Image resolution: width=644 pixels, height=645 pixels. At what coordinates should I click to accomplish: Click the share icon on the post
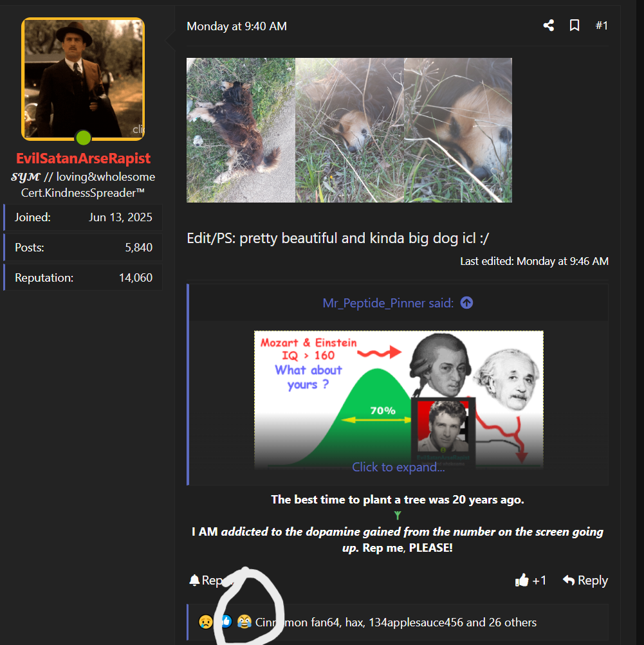click(548, 25)
